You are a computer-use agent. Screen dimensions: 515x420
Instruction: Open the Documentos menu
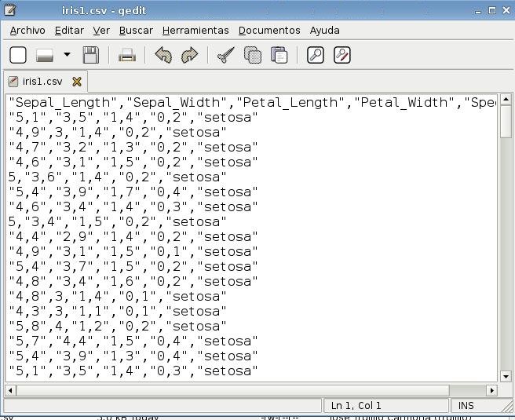pos(269,30)
